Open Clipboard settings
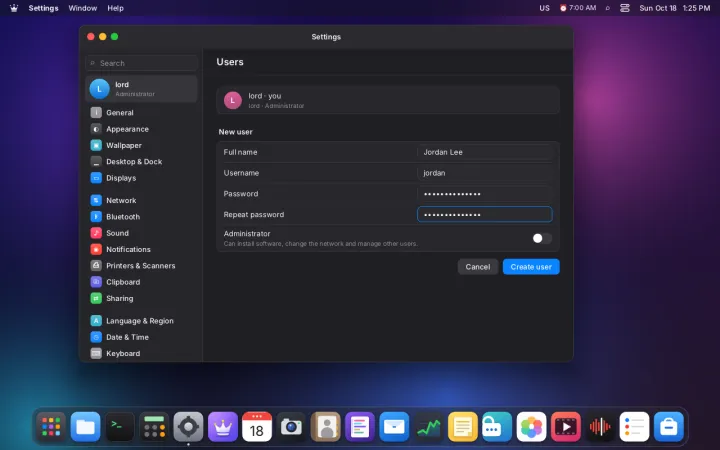720x450 pixels. coord(141,282)
